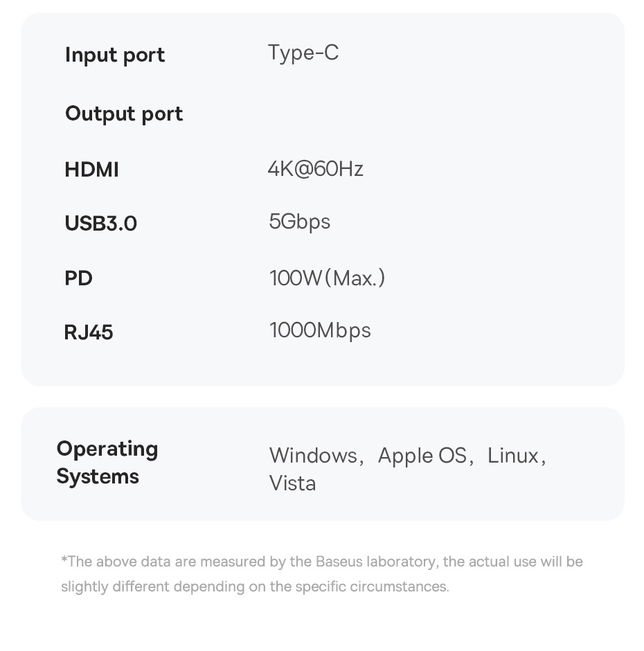The image size is (644, 651).
Task: Click the "USB3.0" spec label
Action: (100, 224)
